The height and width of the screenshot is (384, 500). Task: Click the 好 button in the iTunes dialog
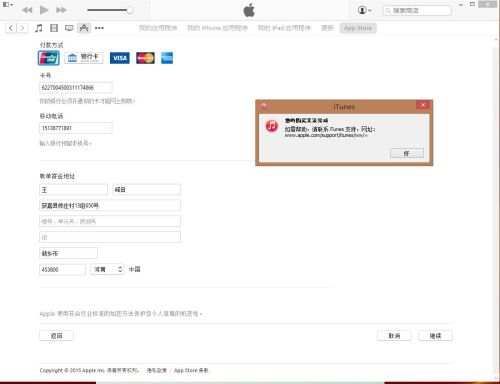(x=407, y=153)
